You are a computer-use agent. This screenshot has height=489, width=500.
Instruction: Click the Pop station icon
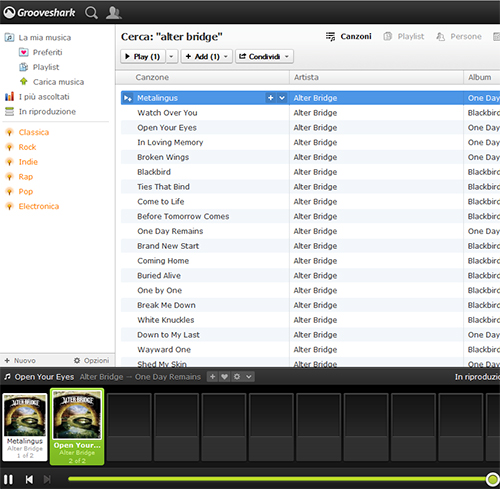pyautogui.click(x=9, y=192)
